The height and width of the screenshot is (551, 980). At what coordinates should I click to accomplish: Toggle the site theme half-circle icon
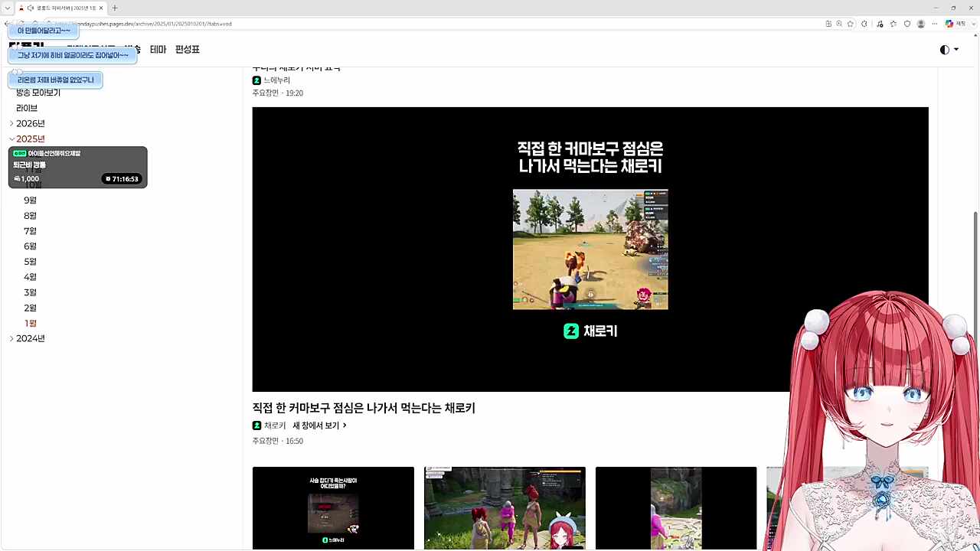(x=945, y=50)
